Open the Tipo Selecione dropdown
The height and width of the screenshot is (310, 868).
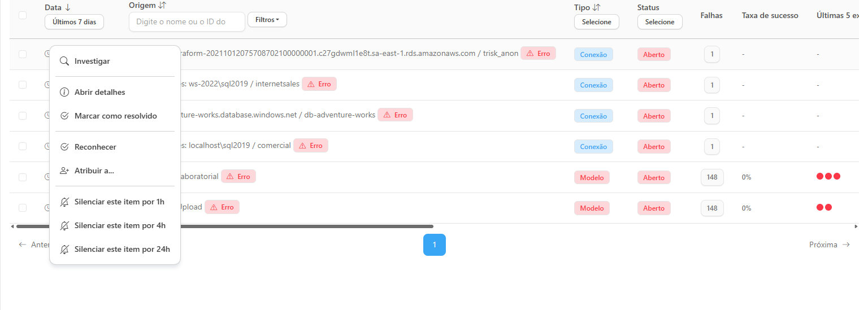597,22
